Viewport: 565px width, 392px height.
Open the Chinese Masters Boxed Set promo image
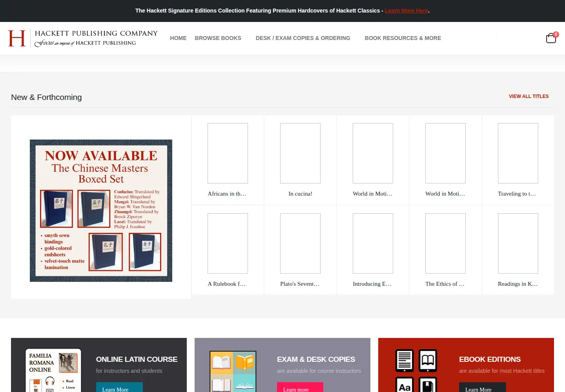pos(101,211)
